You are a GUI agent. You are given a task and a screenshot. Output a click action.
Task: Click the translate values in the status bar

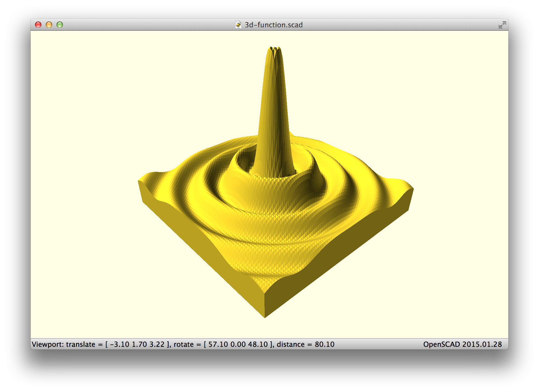tap(137, 344)
